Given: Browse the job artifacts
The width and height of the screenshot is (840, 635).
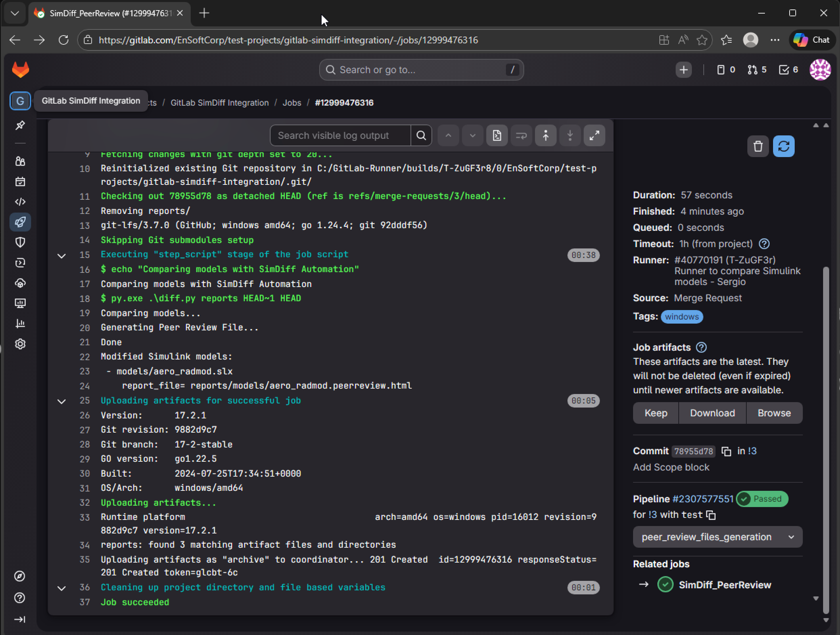Looking at the screenshot, I should click(x=774, y=413).
